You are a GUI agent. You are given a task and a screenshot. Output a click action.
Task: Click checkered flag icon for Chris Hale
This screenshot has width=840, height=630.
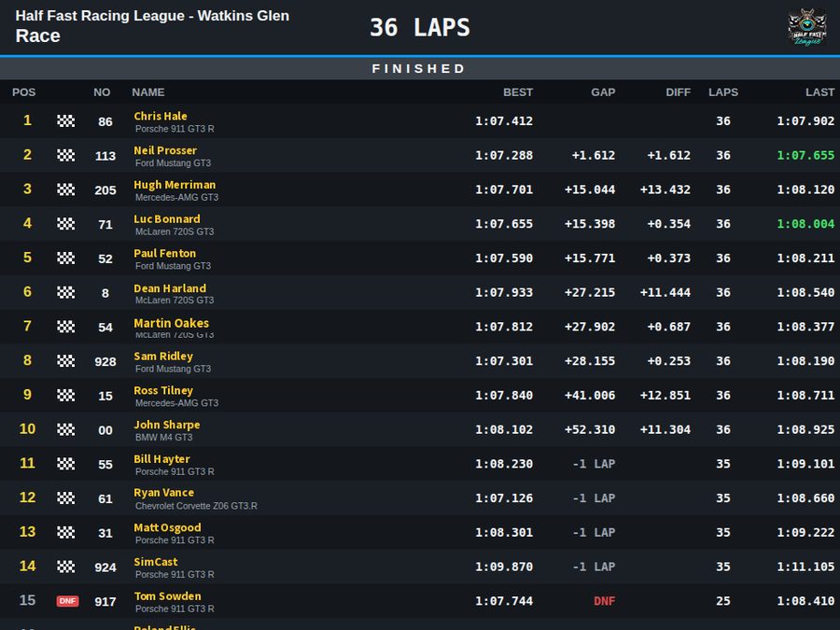(x=66, y=121)
